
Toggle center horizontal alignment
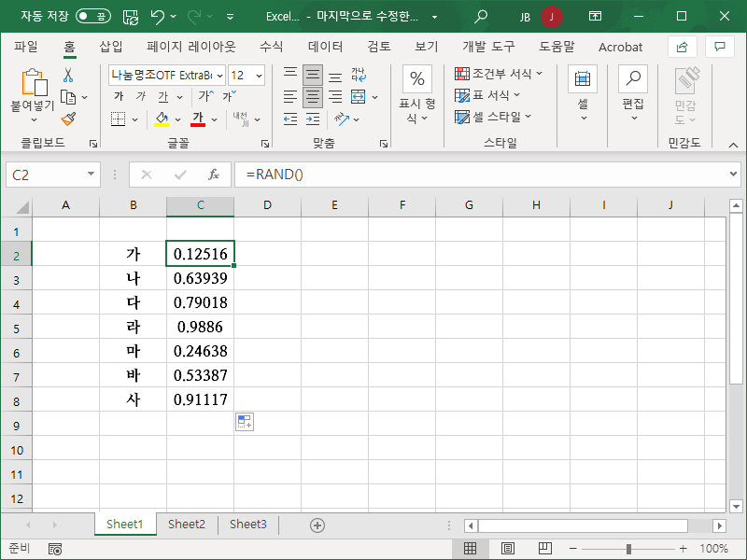click(x=313, y=97)
